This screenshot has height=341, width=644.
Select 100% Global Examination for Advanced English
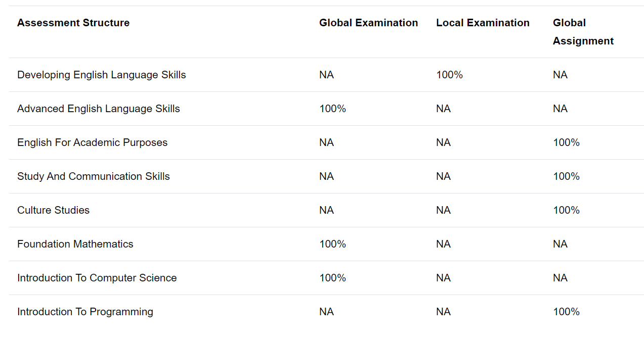point(332,109)
